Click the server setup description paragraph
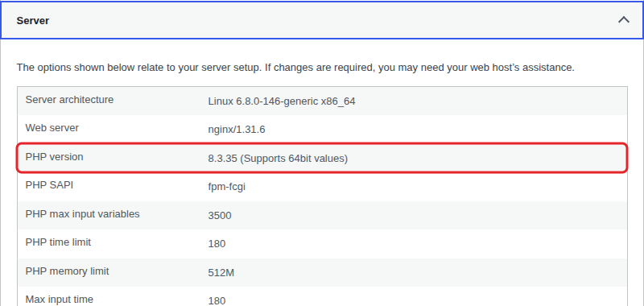This screenshot has width=644, height=306. tap(295, 68)
